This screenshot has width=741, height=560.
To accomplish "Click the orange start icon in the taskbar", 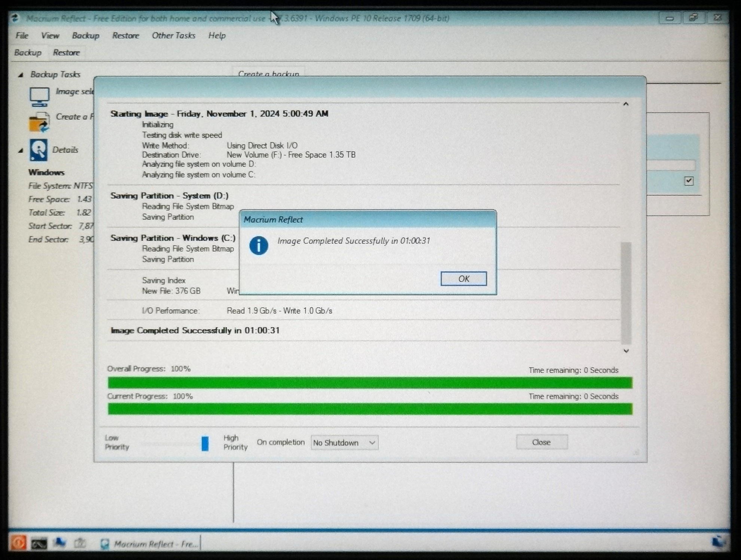I will point(18,543).
